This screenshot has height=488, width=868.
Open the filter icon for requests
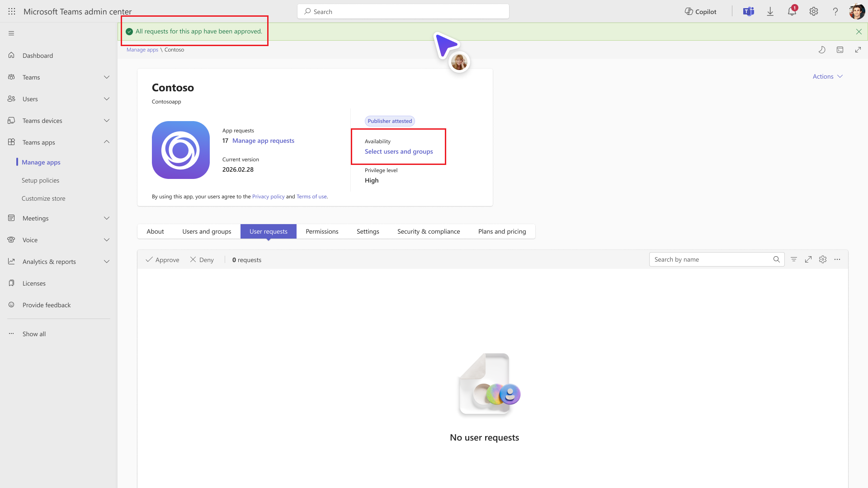794,259
